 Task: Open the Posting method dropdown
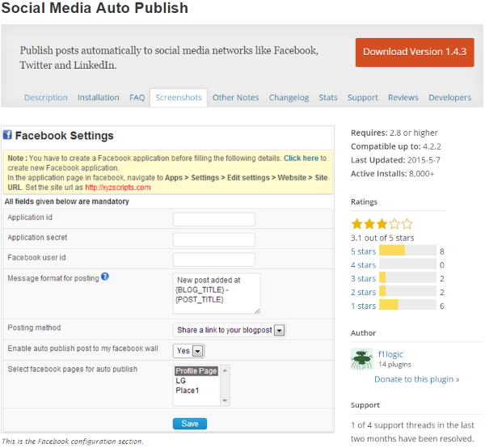(x=230, y=330)
